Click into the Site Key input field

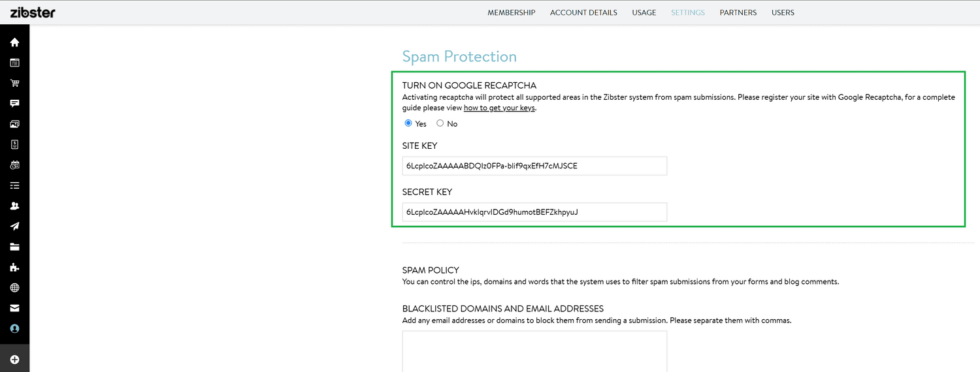[x=534, y=166]
